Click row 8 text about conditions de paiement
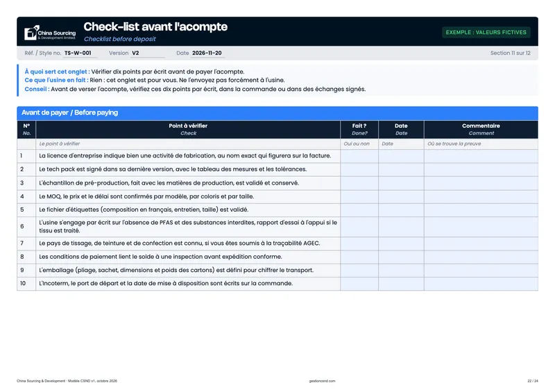 160,257
